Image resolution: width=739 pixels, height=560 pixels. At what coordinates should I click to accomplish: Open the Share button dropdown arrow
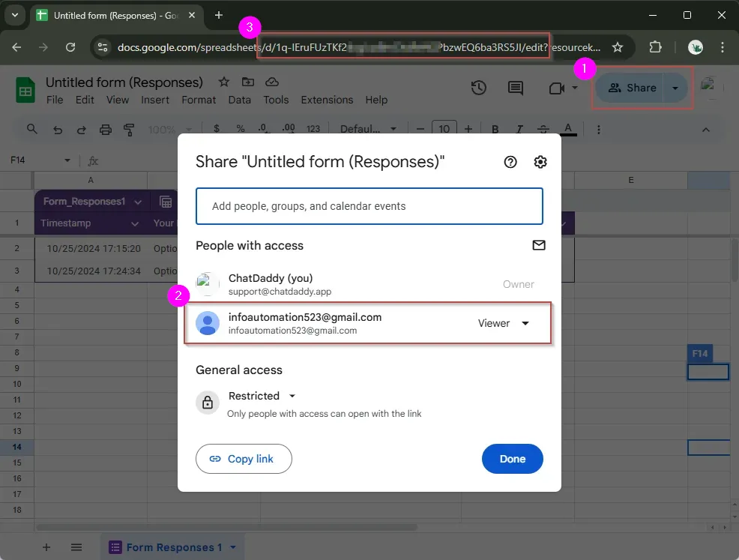[x=675, y=88]
